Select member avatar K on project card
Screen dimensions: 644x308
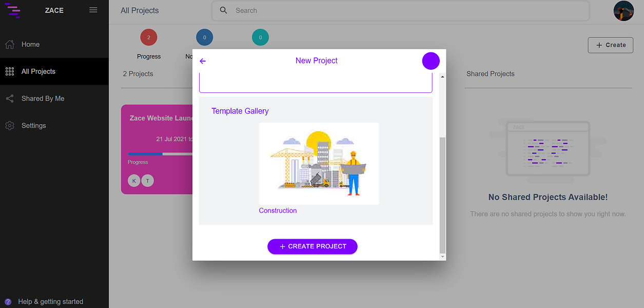[134, 181]
